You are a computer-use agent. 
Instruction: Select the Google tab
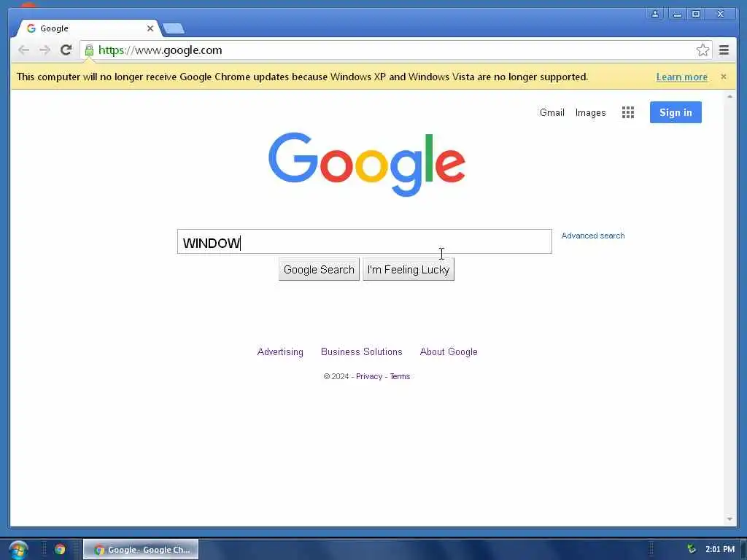[88, 28]
